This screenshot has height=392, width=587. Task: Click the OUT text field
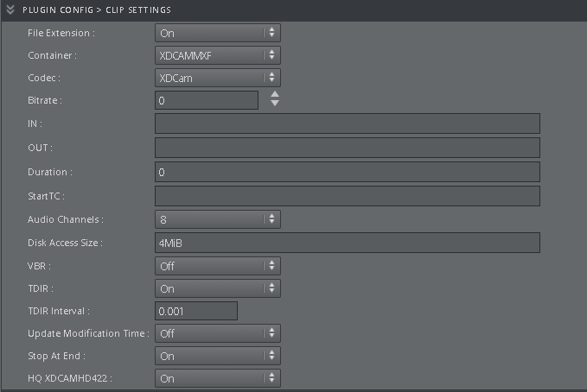[x=347, y=148]
